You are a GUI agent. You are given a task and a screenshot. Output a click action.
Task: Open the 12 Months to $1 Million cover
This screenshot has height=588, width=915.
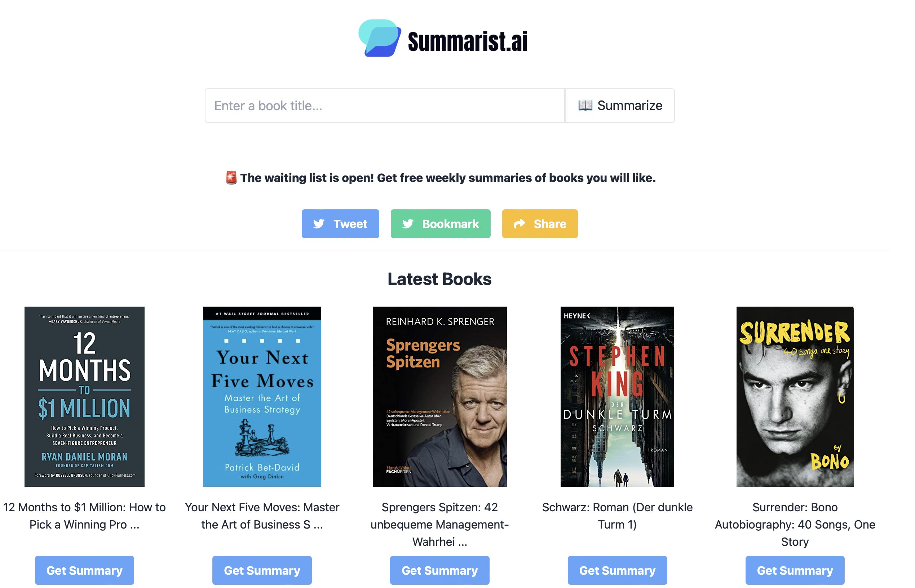click(x=84, y=396)
